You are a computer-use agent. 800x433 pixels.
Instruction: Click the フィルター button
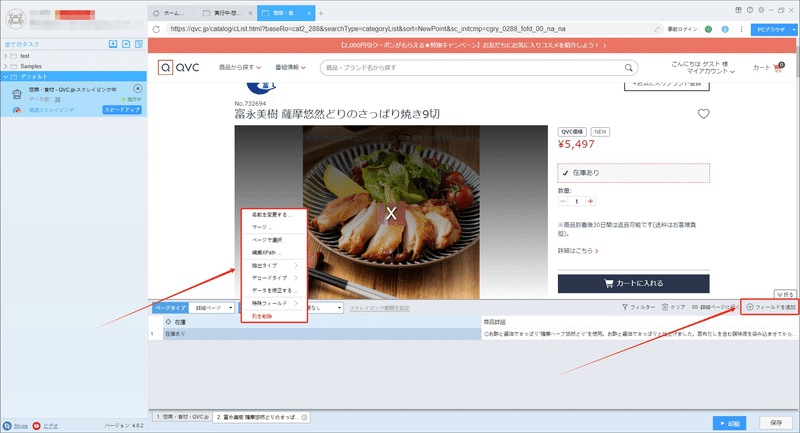[638, 307]
